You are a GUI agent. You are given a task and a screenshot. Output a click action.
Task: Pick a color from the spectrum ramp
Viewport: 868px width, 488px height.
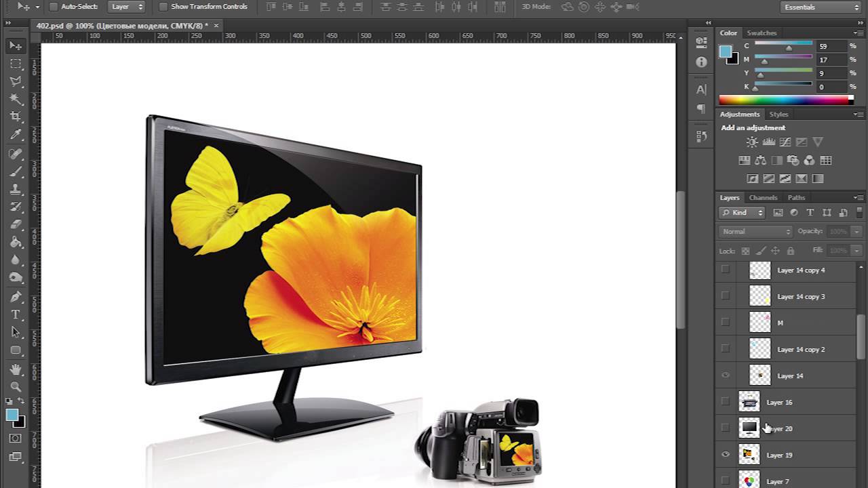coord(785,100)
